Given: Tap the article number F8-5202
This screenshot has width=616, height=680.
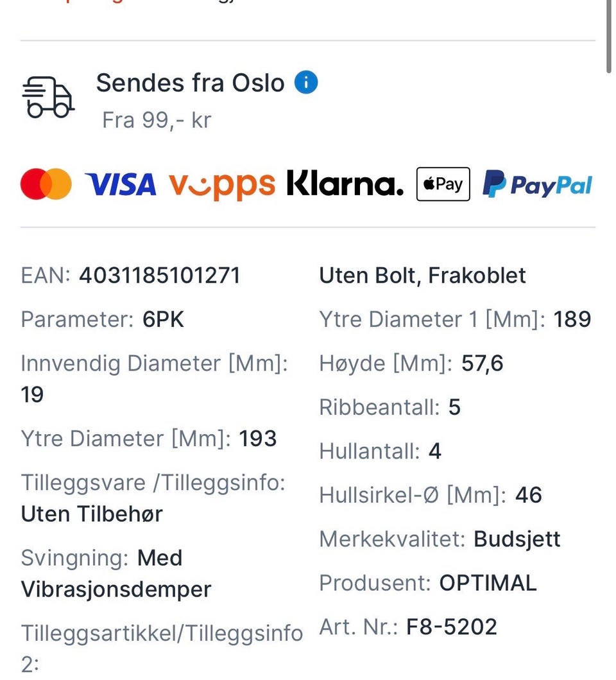Looking at the screenshot, I should point(451,627).
